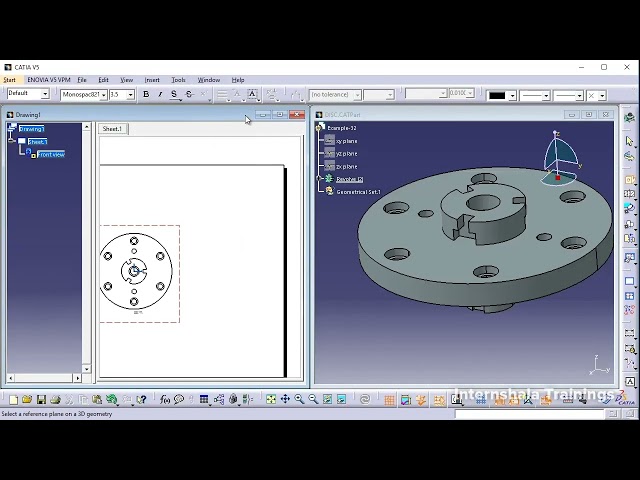Screen dimensions: 640x480
Task: Open the Window menu
Action: point(209,80)
